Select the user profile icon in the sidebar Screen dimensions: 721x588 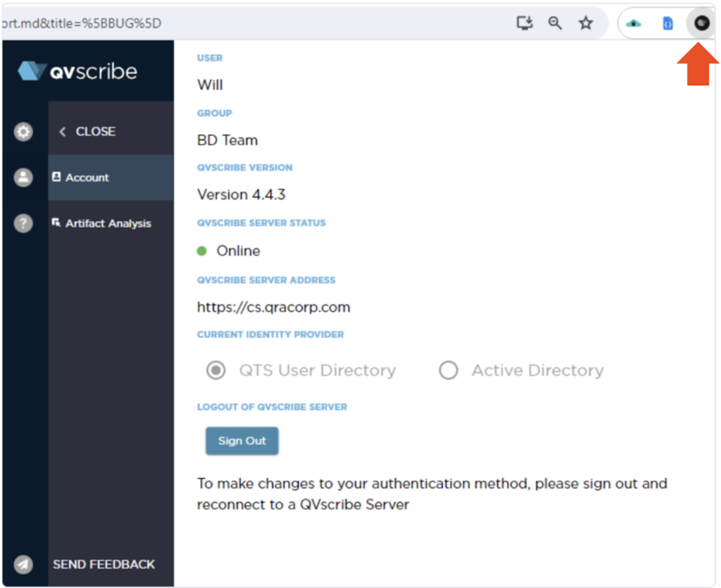click(x=23, y=177)
